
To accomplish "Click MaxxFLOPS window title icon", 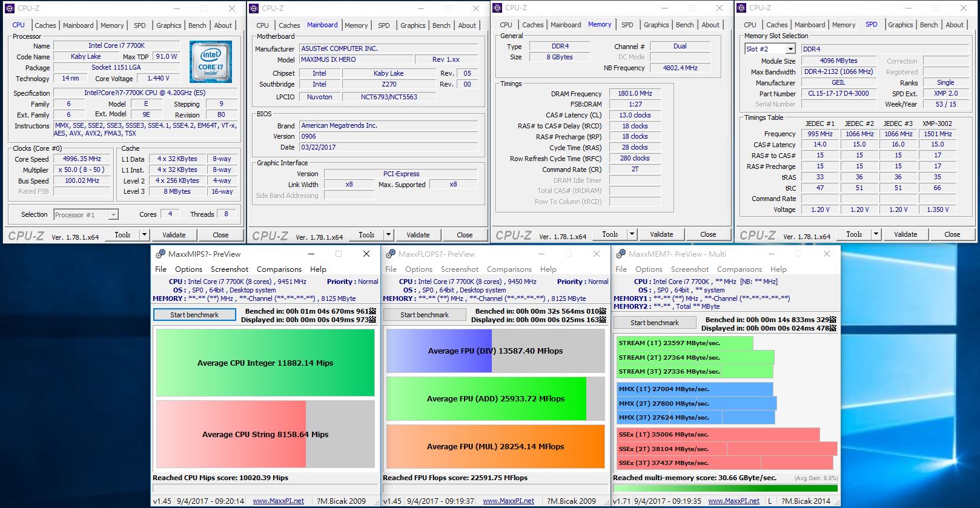I will (x=391, y=254).
